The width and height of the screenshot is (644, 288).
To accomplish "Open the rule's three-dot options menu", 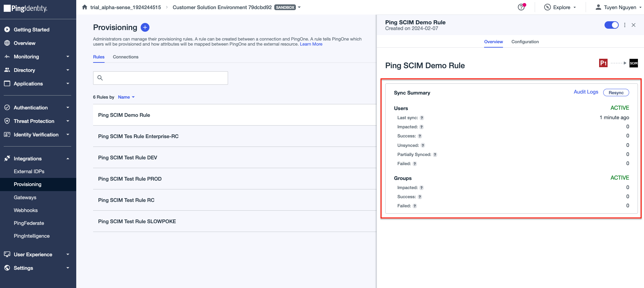I will 625,25.
